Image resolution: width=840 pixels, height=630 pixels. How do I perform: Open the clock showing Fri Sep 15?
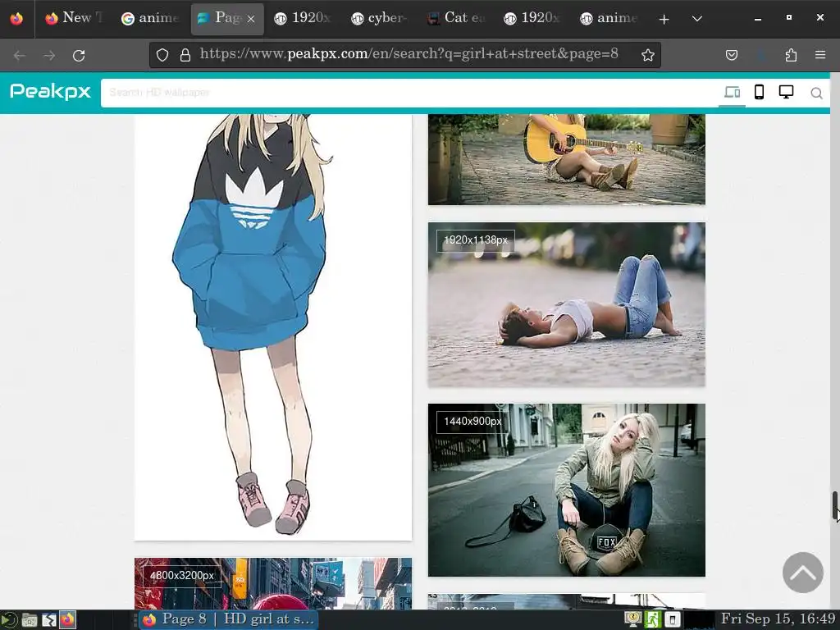coord(778,619)
